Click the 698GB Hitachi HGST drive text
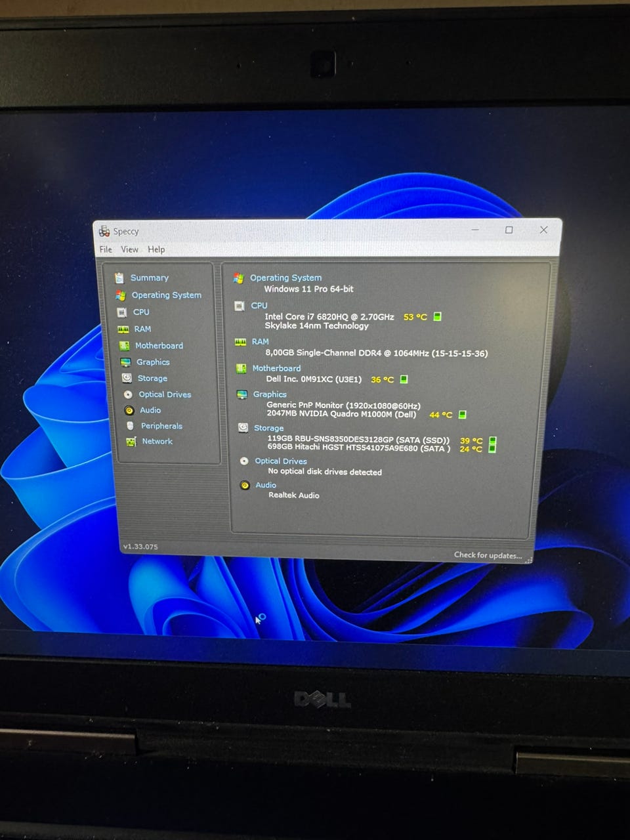This screenshot has width=630, height=840. pyautogui.click(x=358, y=448)
